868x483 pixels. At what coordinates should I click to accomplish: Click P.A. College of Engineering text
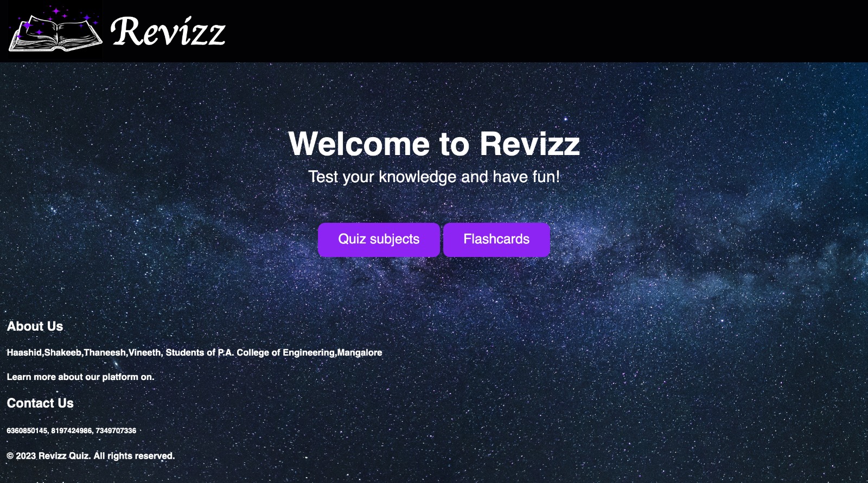coord(276,352)
